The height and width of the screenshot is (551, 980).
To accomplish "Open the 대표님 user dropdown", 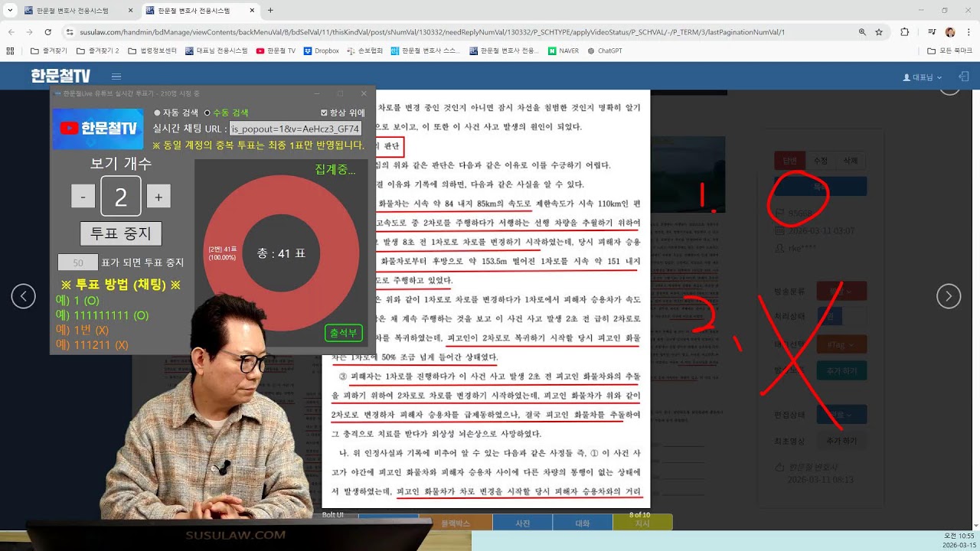I will 923,77.
